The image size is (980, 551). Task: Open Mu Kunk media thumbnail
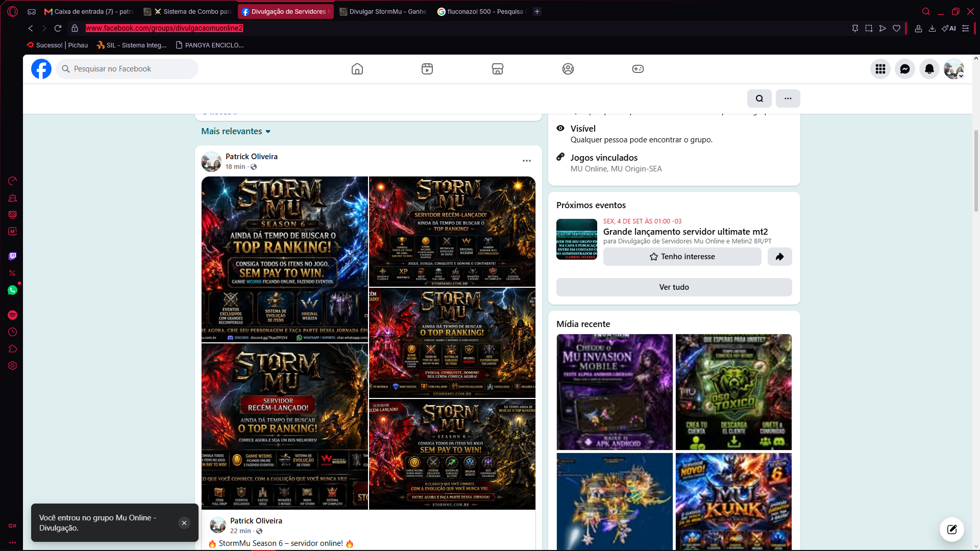click(733, 502)
